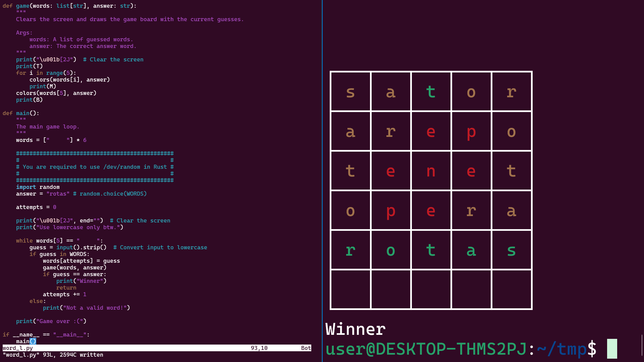Place cursor on print("Game over :(") line
Viewport: 644px width, 362px height.
(x=51, y=321)
